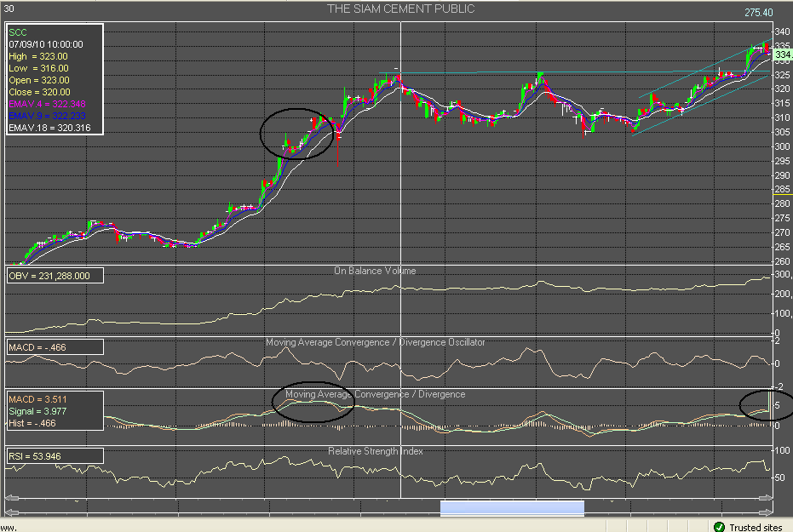Image resolution: width=793 pixels, height=532 pixels.
Task: Click the right arrow of the lower zoom scrollbar
Action: click(766, 512)
